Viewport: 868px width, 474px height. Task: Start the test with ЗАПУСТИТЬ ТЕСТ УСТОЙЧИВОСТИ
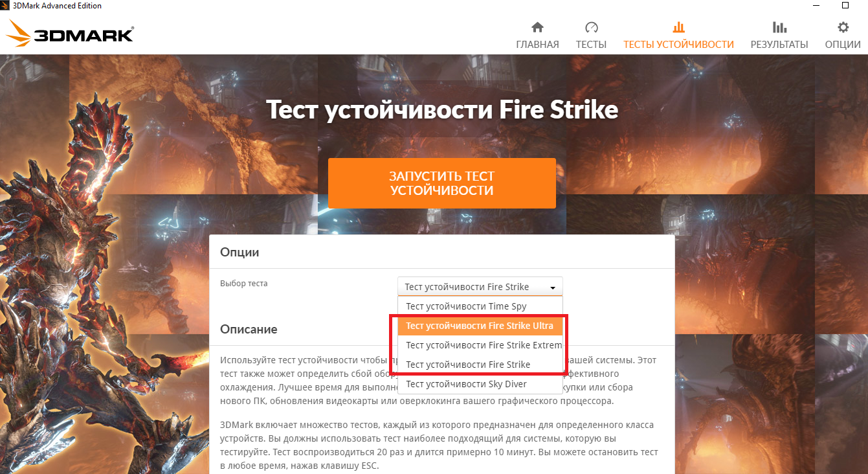coord(442,183)
